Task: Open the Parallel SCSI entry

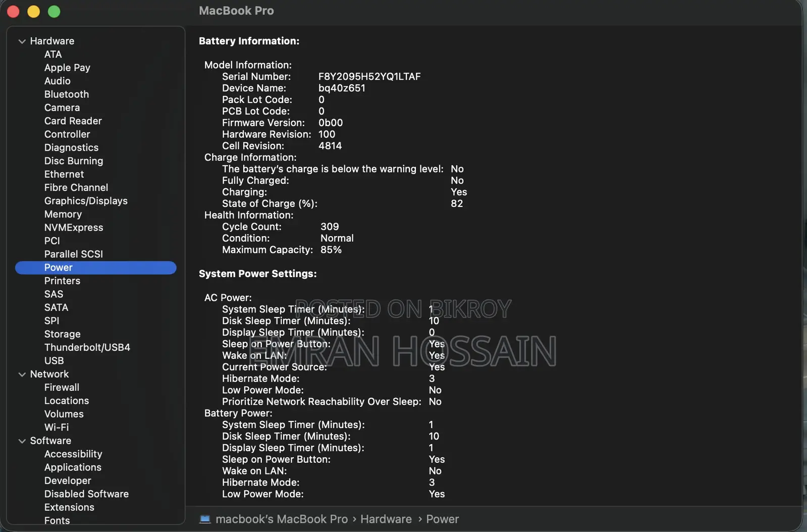Action: [x=74, y=254]
